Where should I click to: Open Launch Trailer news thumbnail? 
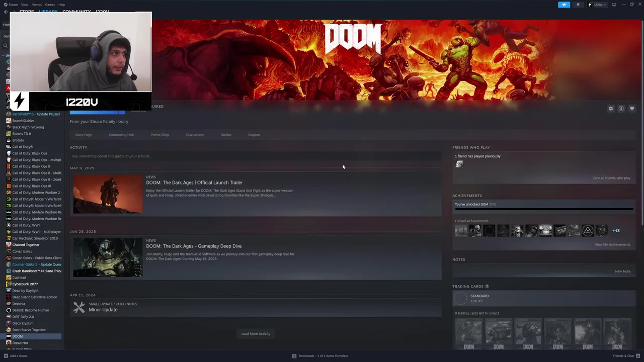click(108, 194)
